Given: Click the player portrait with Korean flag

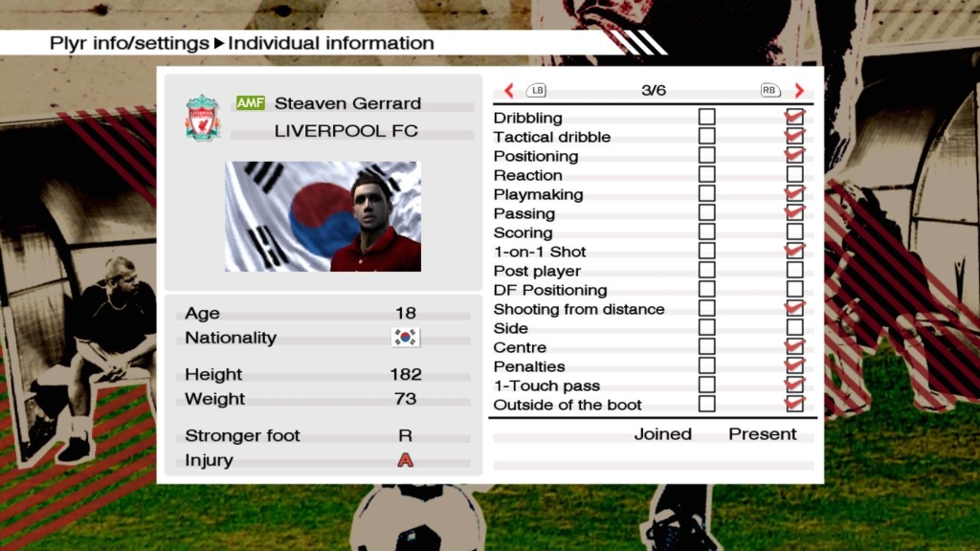Looking at the screenshot, I should pyautogui.click(x=323, y=216).
